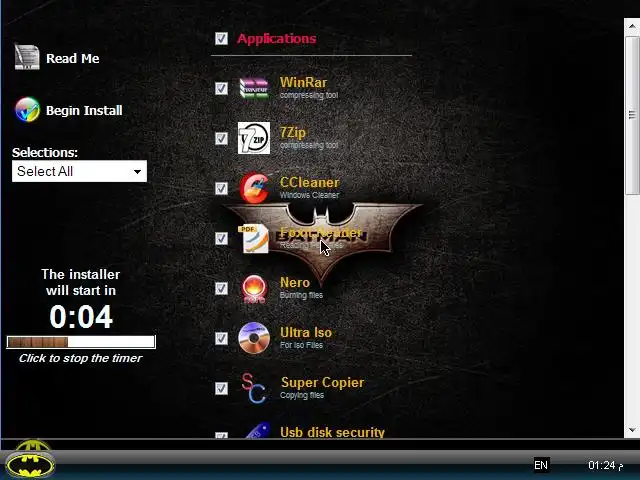Click 'compressing tool' text under WinRar
The height and width of the screenshot is (480, 640).
tap(309, 96)
